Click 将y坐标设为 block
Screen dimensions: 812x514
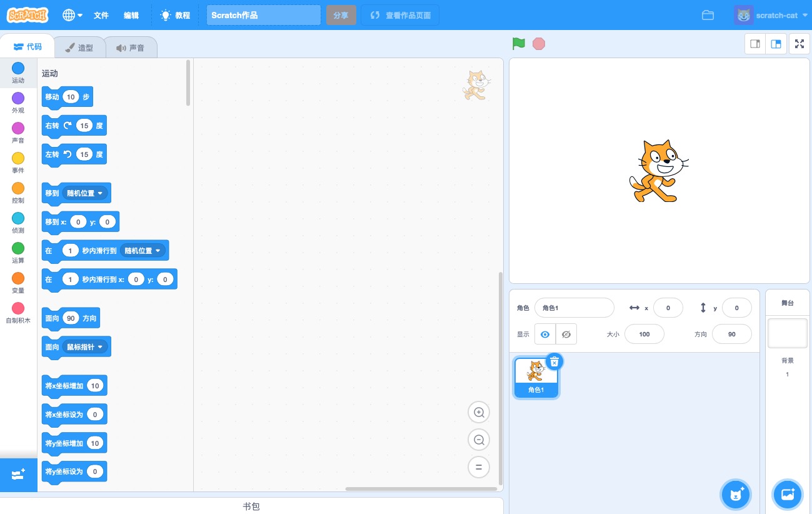(x=74, y=471)
